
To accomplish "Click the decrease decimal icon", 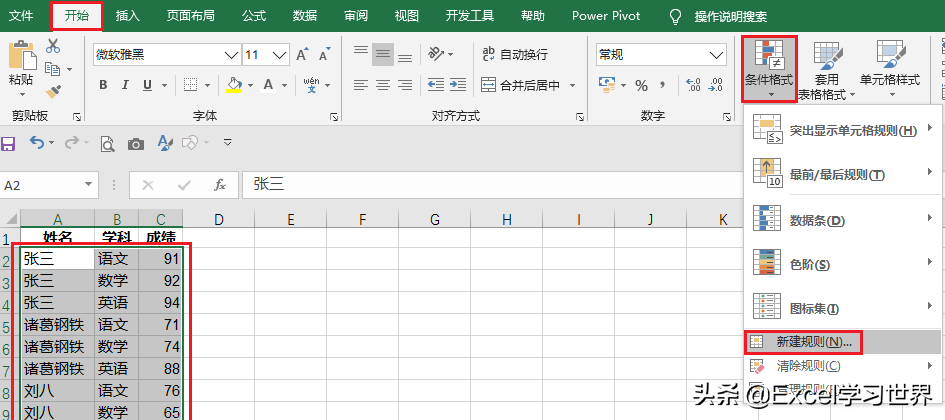I will [x=716, y=85].
